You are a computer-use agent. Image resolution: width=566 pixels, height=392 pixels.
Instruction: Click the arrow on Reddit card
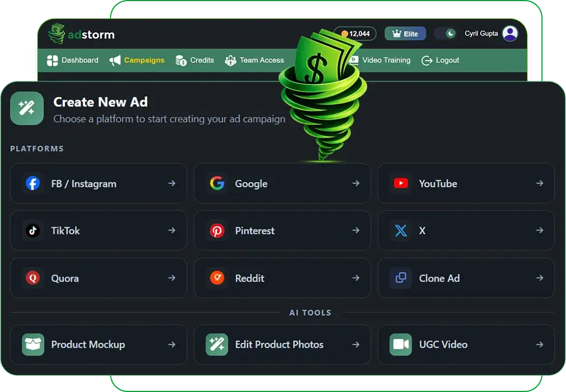(x=356, y=278)
